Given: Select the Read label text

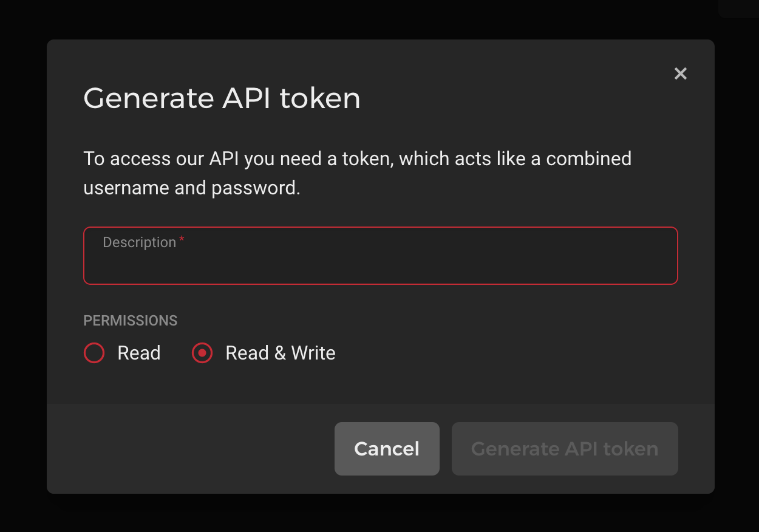Looking at the screenshot, I should [x=138, y=352].
